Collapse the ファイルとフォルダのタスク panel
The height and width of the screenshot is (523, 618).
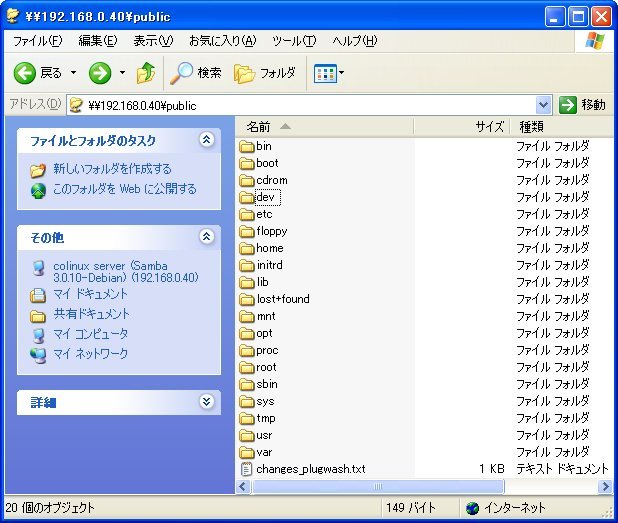(207, 140)
